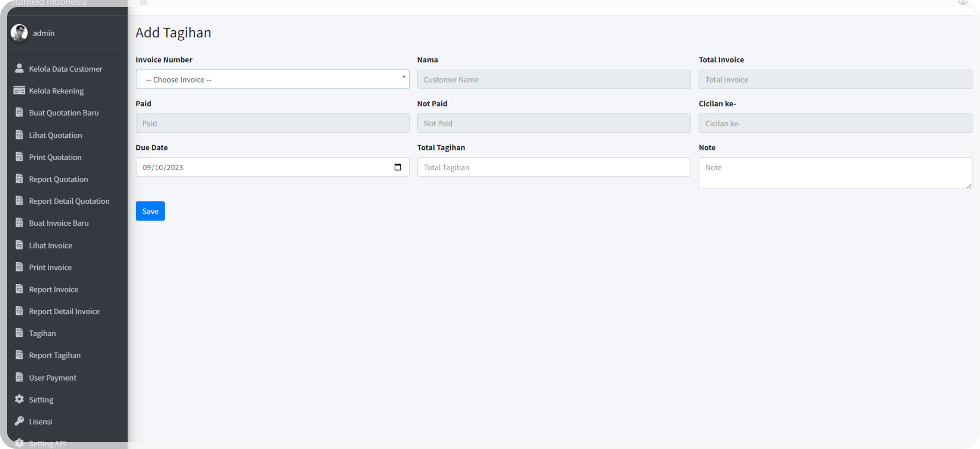Click the Lisensi key icon

click(x=19, y=421)
